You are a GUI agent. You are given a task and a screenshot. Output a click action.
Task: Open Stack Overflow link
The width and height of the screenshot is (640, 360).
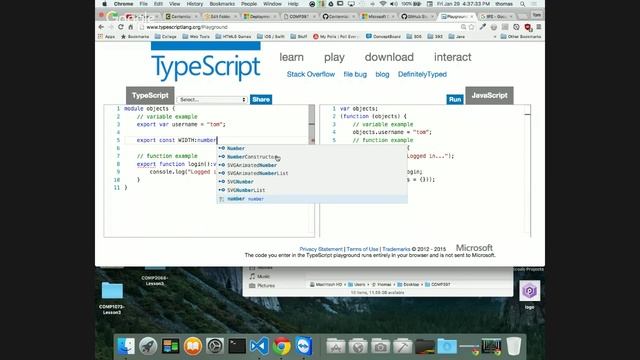click(x=311, y=74)
